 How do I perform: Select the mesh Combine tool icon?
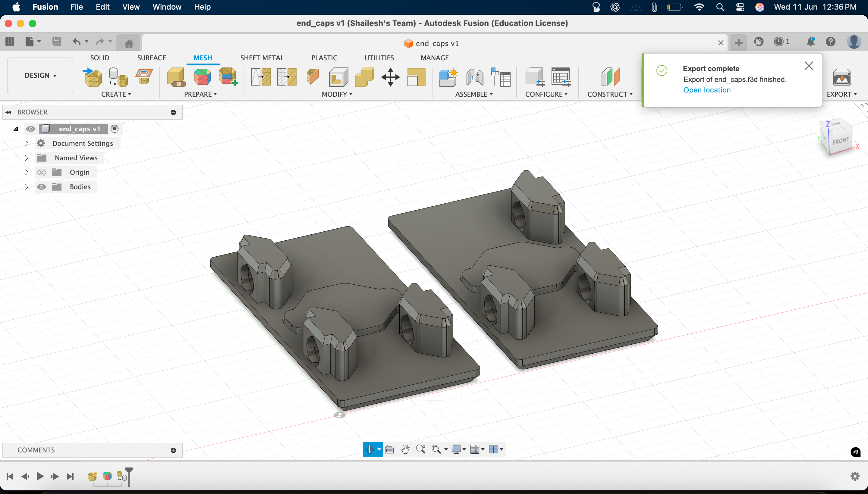[364, 77]
